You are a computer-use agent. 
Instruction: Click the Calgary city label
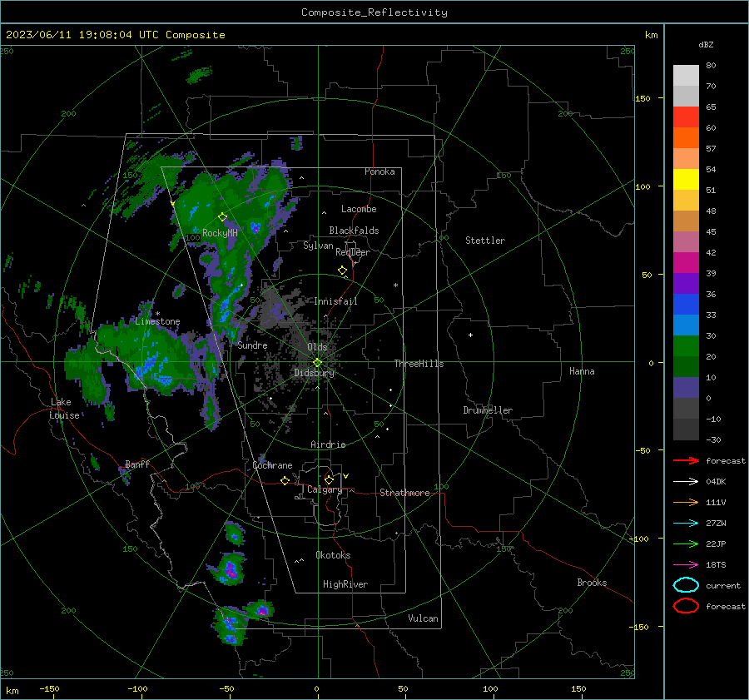pyautogui.click(x=325, y=489)
